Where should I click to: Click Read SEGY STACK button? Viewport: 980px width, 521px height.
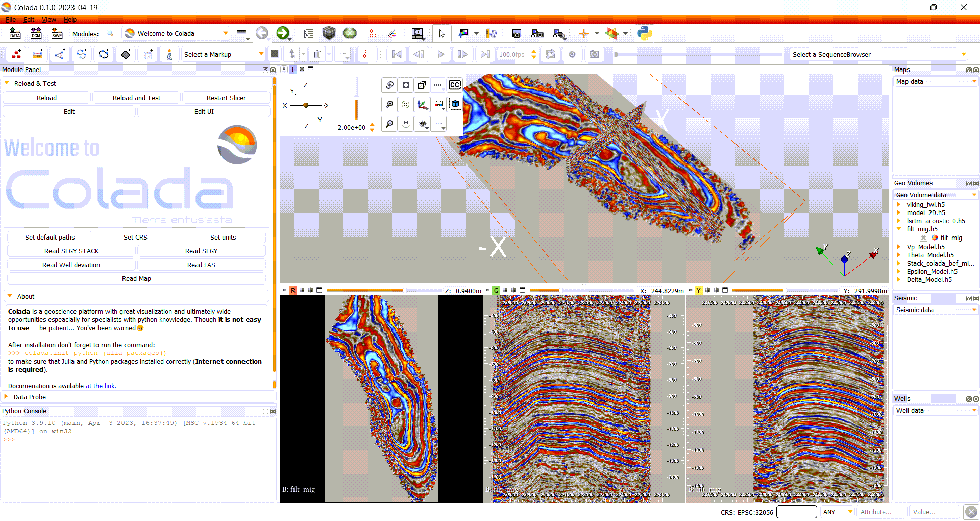71,251
